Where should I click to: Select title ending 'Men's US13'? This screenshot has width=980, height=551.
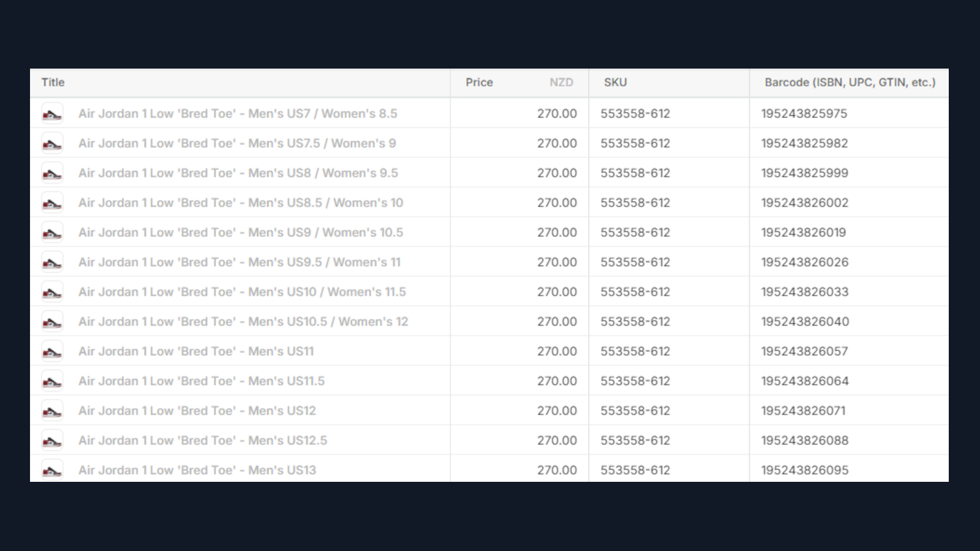click(197, 470)
